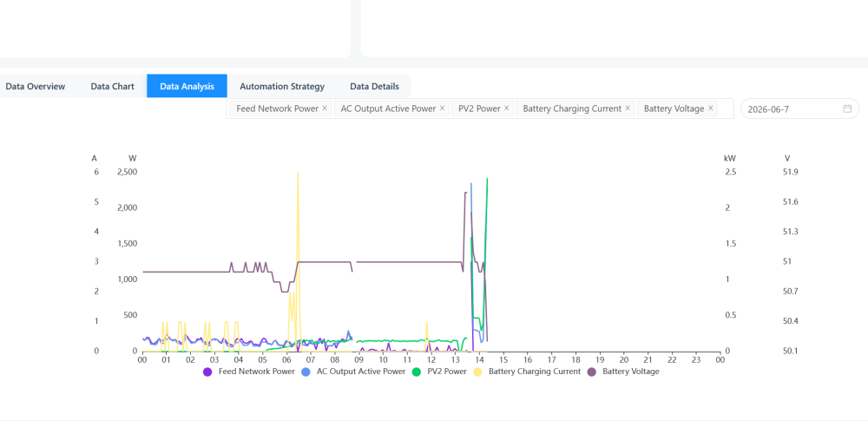Click the PV2 Power legend text
The image size is (868, 421).
coord(447,372)
